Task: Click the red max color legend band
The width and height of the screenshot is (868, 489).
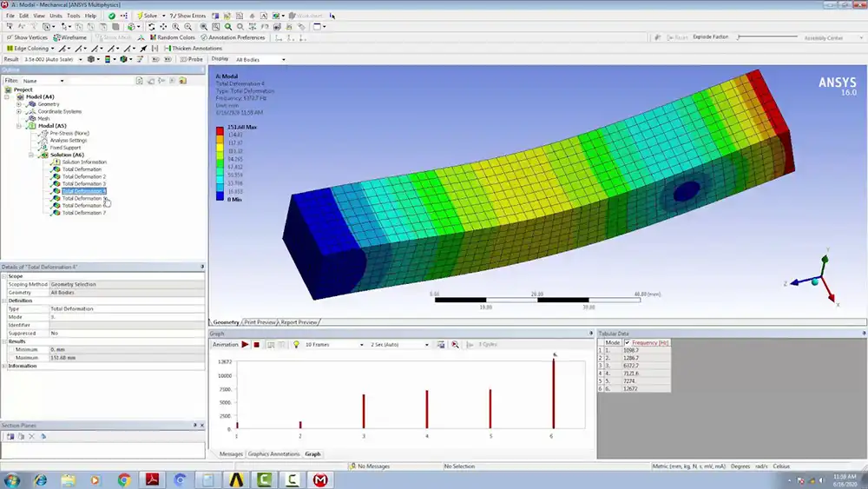Action: [220, 130]
